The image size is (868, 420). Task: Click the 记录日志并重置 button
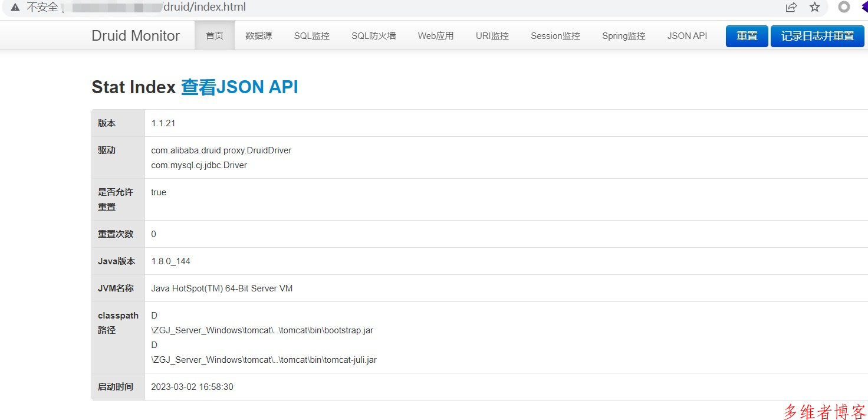coord(817,36)
